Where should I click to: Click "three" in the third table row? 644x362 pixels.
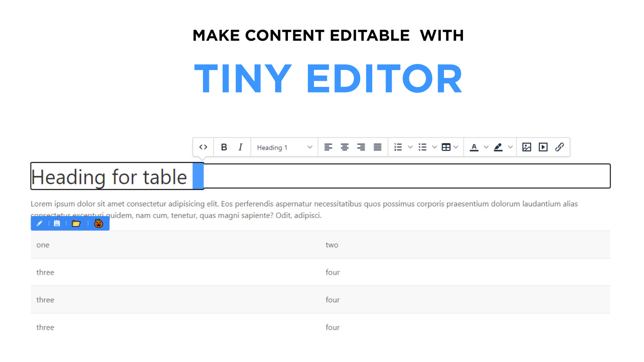click(45, 300)
